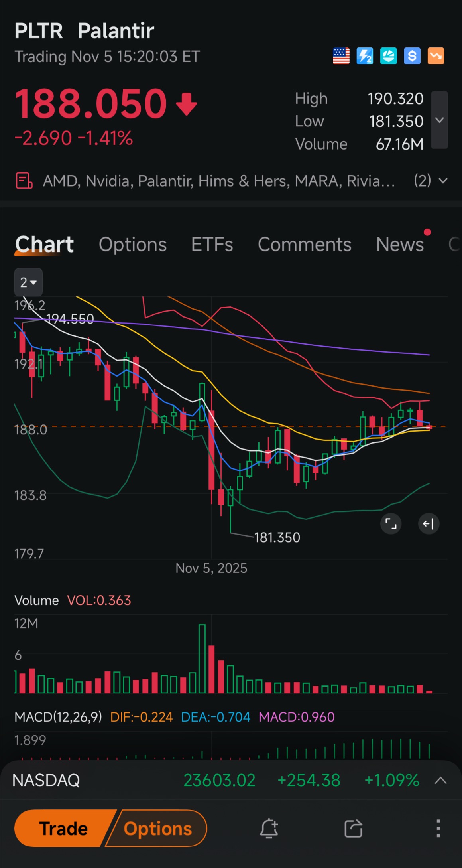
Task: Tap the MACD:0.960 value
Action: tap(297, 717)
